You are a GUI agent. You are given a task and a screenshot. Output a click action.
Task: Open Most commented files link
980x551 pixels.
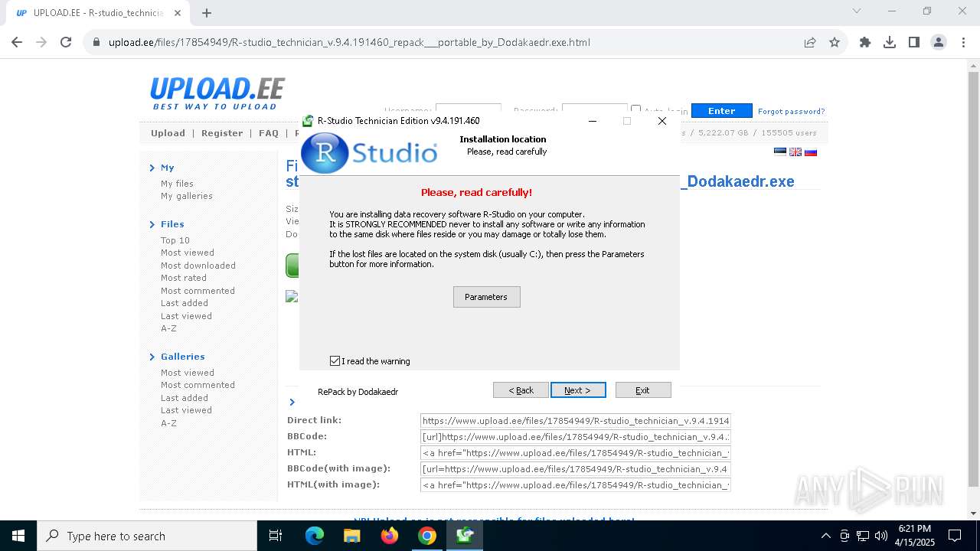click(198, 291)
